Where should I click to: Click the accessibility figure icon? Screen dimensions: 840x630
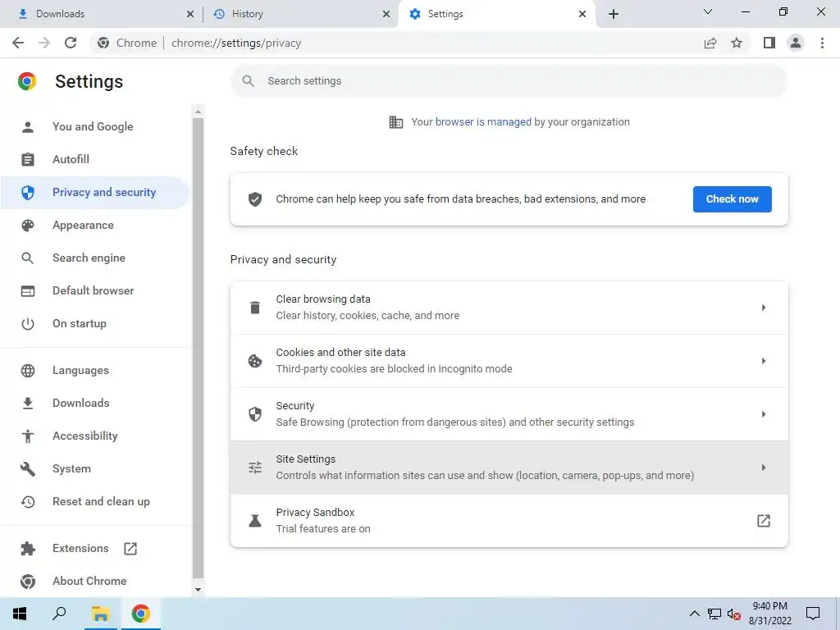pos(28,436)
